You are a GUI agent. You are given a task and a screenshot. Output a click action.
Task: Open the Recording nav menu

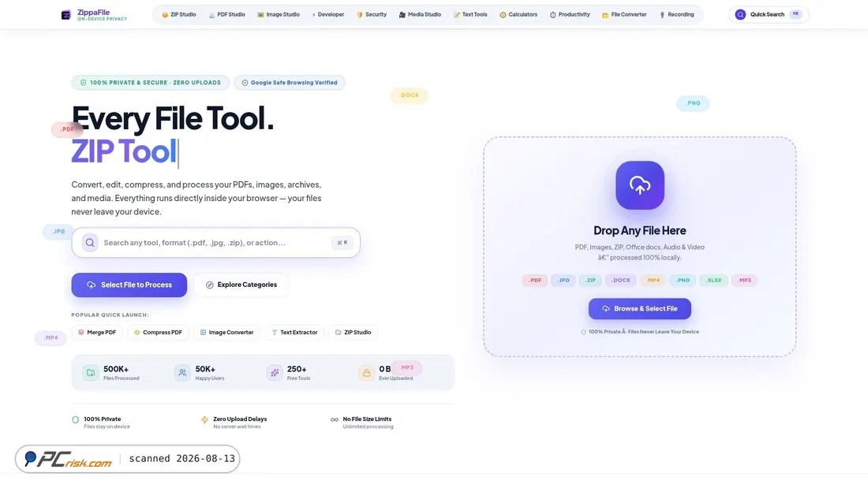[676, 14]
